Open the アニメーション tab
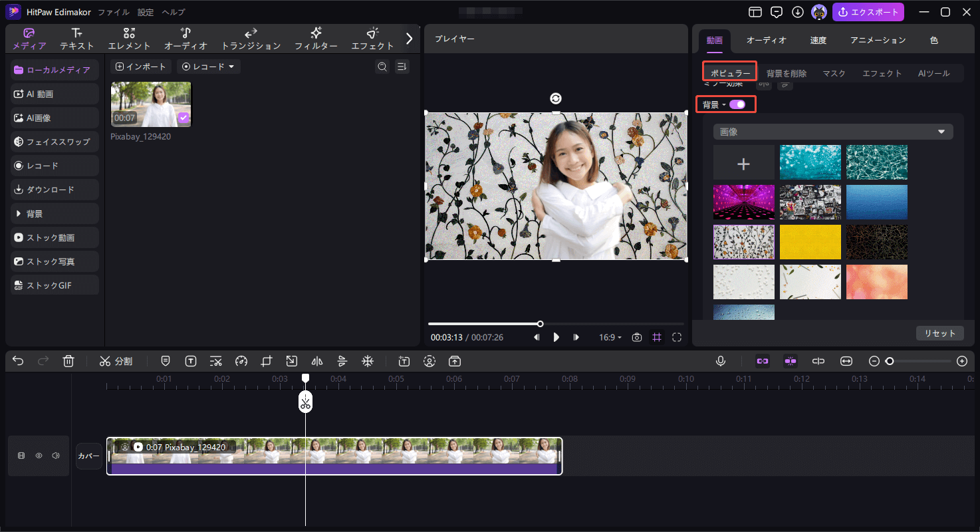Image resolution: width=980 pixels, height=532 pixels. coord(878,40)
